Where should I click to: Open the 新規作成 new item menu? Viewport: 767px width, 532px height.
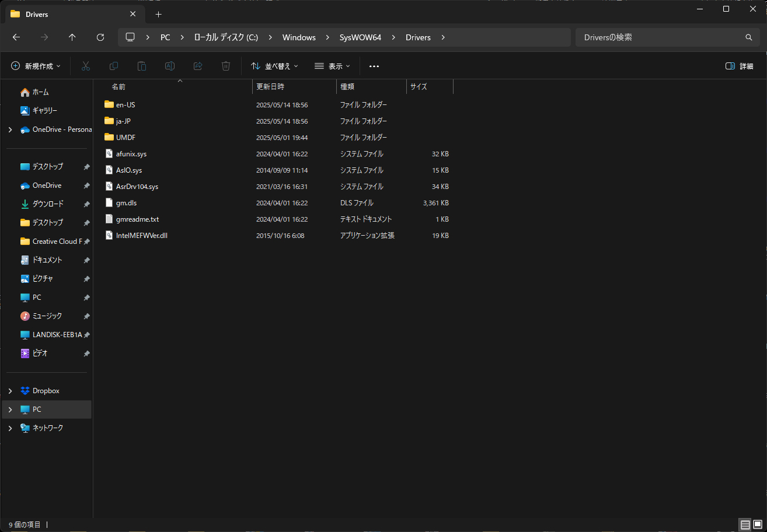(x=35, y=66)
